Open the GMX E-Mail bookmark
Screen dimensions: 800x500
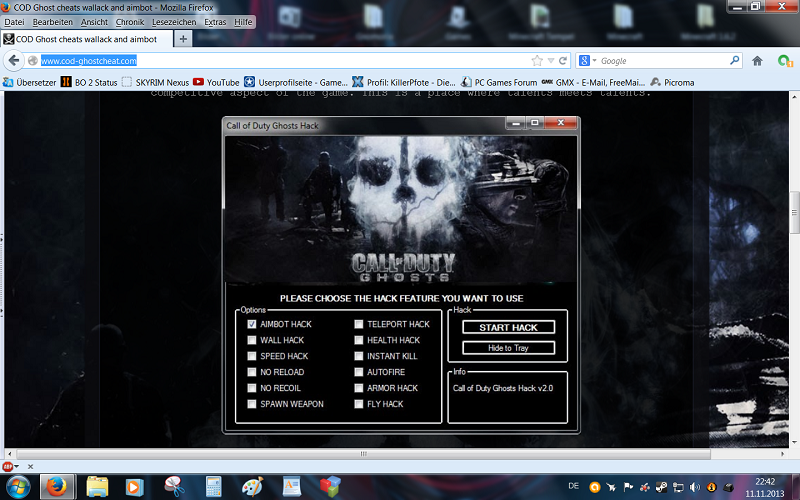click(x=593, y=82)
